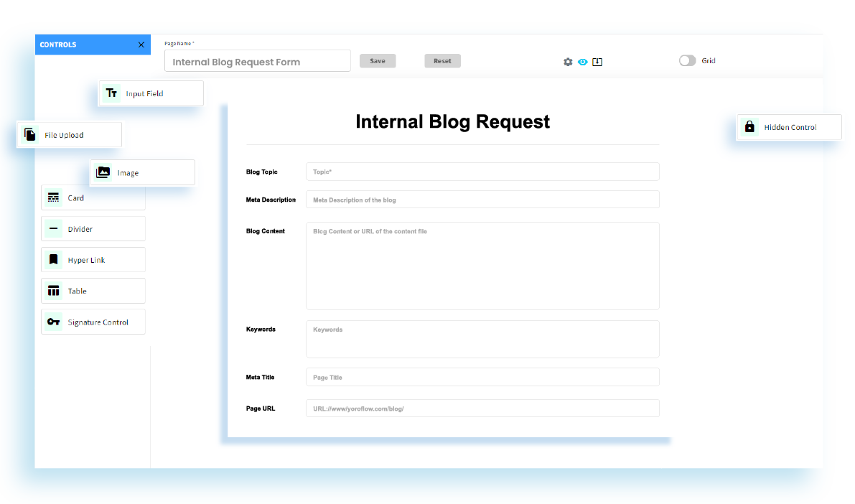Click the import/export icon near the preview eye
The height and width of the screenshot is (504, 855).
(x=597, y=62)
